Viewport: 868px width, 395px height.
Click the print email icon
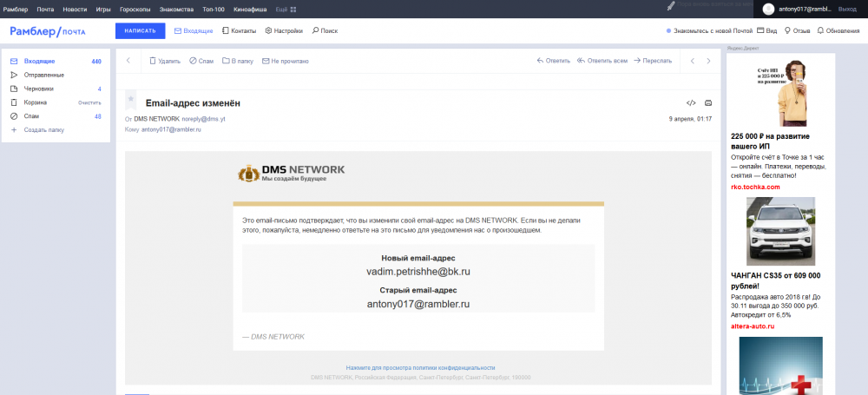[708, 102]
